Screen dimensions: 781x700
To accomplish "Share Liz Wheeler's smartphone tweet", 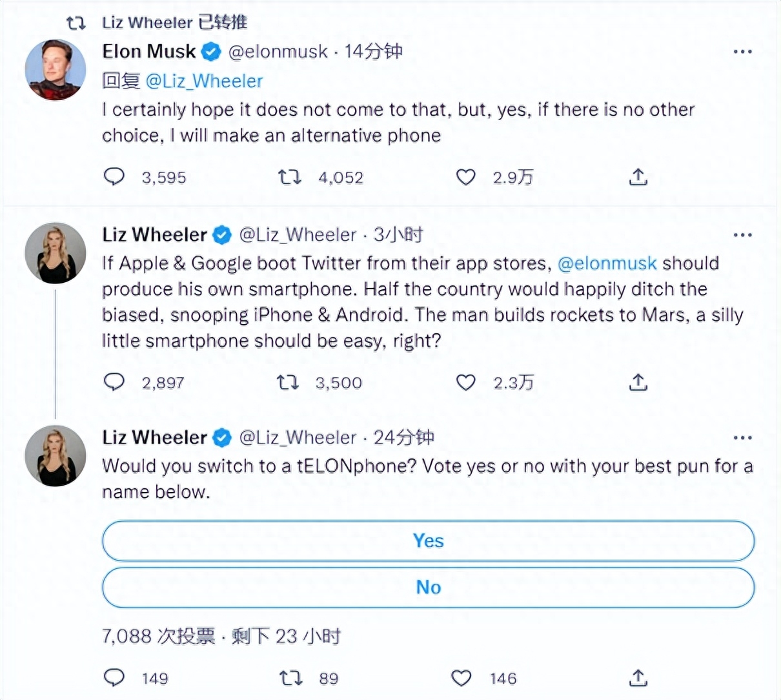I will click(x=638, y=382).
